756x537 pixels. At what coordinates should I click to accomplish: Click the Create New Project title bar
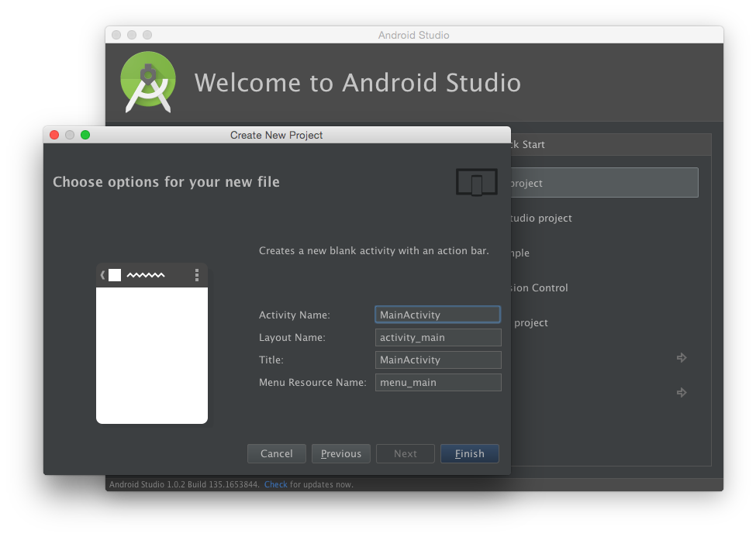(x=277, y=135)
